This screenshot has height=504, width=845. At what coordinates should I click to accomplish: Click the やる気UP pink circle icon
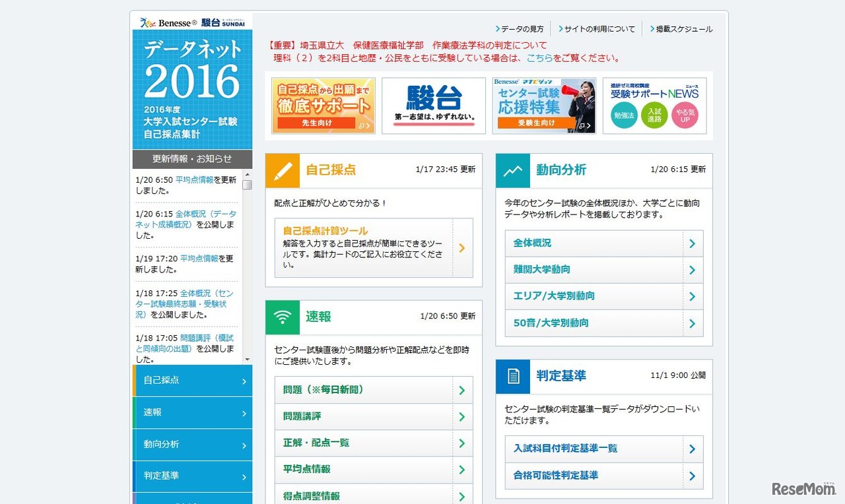coord(685,115)
